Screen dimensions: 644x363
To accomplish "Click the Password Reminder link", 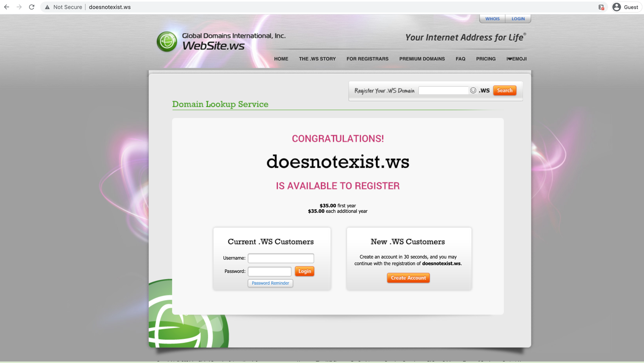I will tap(270, 283).
